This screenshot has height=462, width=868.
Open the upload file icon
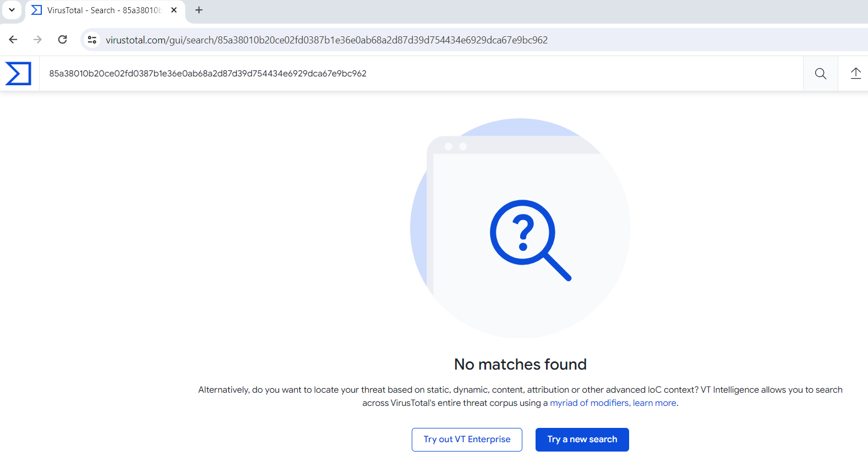pyautogui.click(x=855, y=74)
